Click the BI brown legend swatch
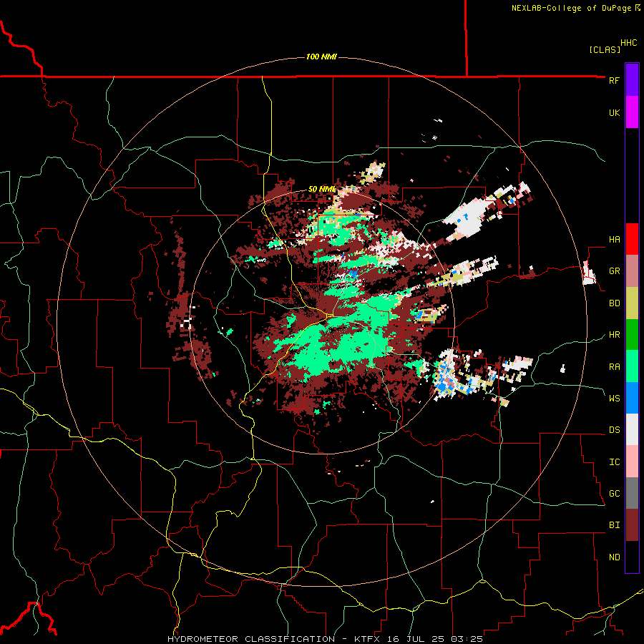 (632, 525)
